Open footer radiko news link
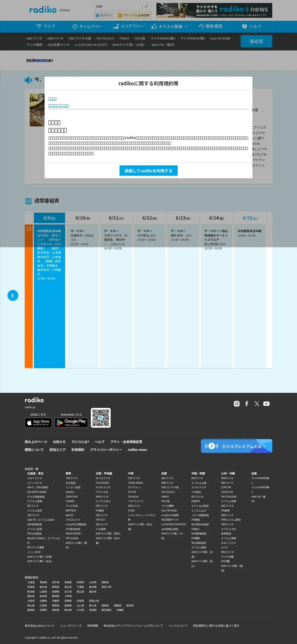This screenshot has height=644, width=297. pos(137,450)
